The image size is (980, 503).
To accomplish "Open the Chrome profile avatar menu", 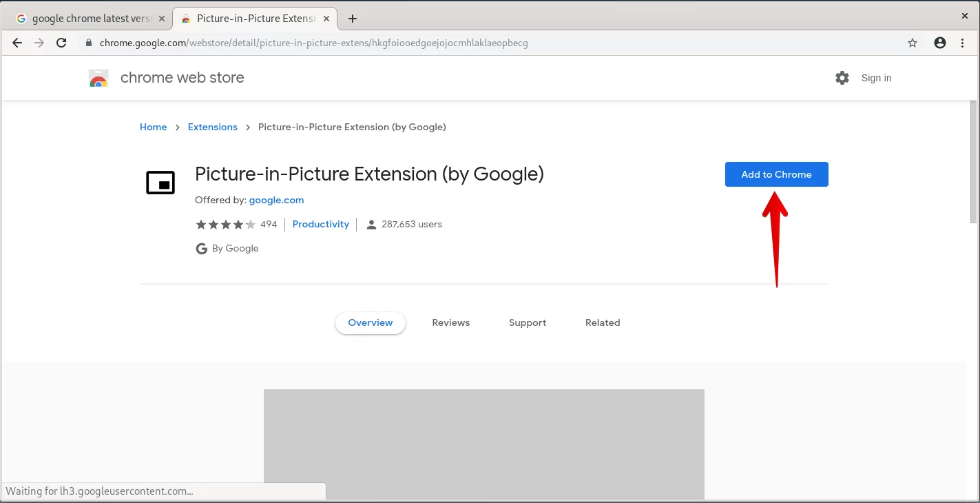I will coord(940,43).
